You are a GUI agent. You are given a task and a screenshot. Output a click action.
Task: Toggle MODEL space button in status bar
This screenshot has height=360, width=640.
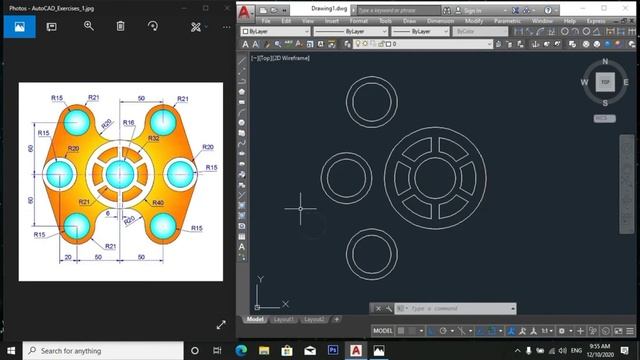(383, 331)
